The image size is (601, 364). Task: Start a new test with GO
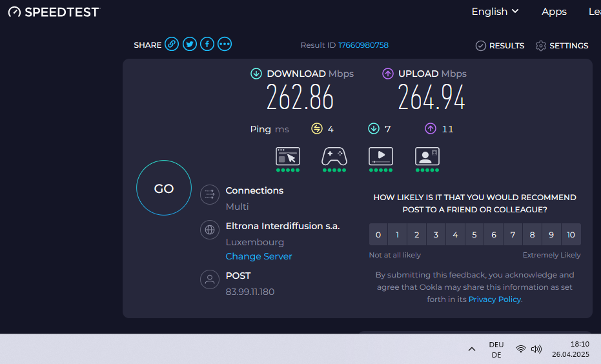[164, 188]
